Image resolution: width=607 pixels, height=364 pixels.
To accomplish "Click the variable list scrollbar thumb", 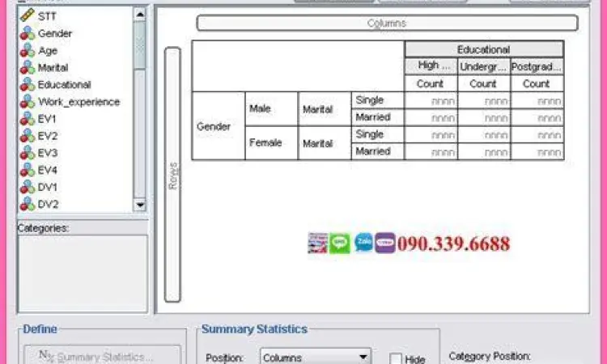I will [x=140, y=45].
